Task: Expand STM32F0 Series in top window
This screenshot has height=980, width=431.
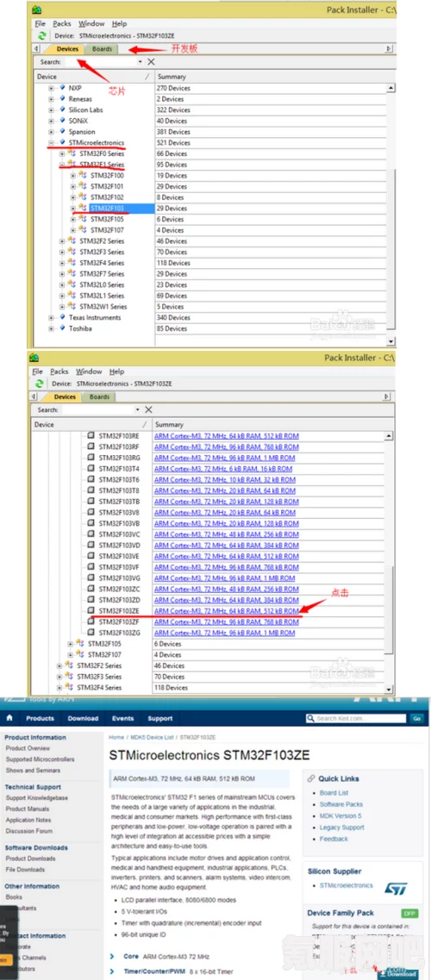Action: tap(62, 153)
